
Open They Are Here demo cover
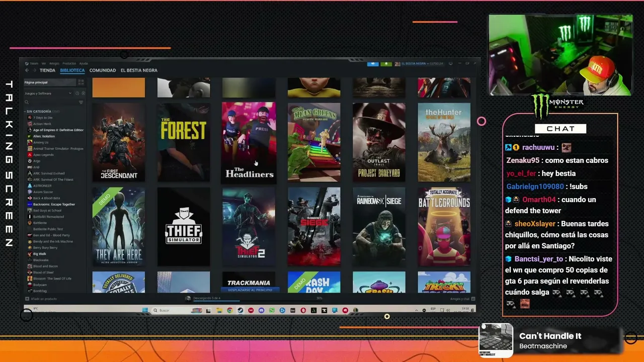click(x=119, y=227)
